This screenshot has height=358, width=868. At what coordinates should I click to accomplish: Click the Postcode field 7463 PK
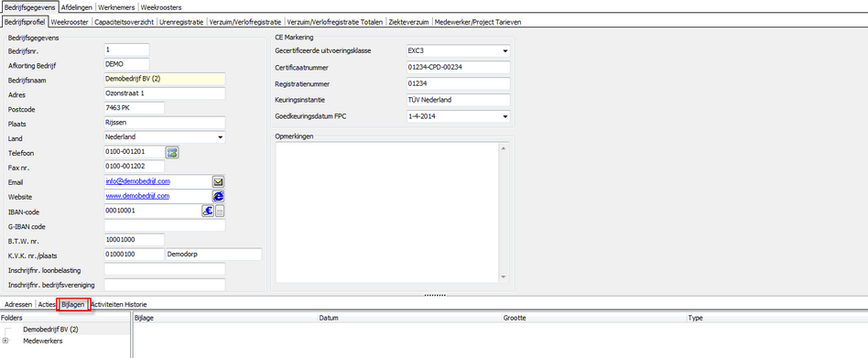click(135, 108)
